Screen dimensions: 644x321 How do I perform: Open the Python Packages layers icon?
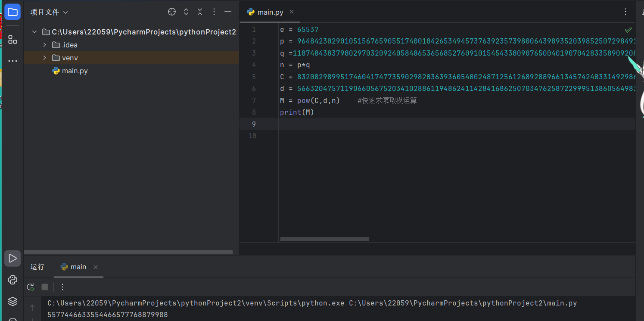click(12, 301)
